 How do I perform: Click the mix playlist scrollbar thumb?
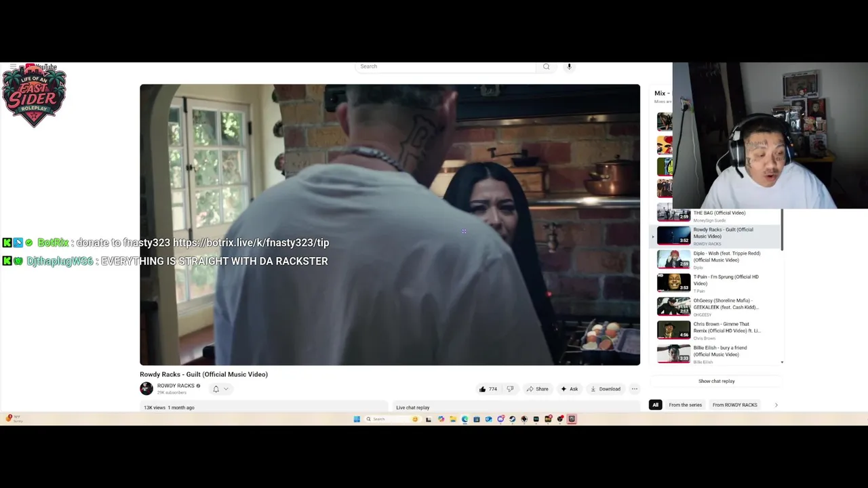click(x=782, y=229)
